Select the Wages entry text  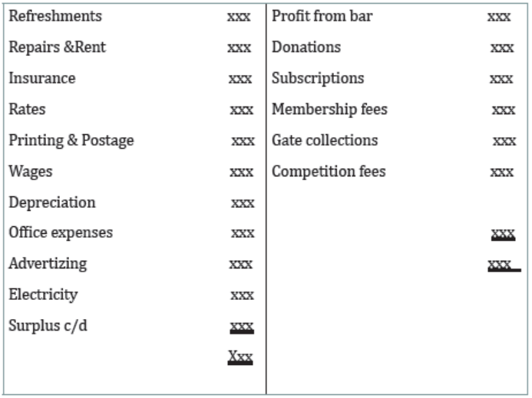(31, 172)
